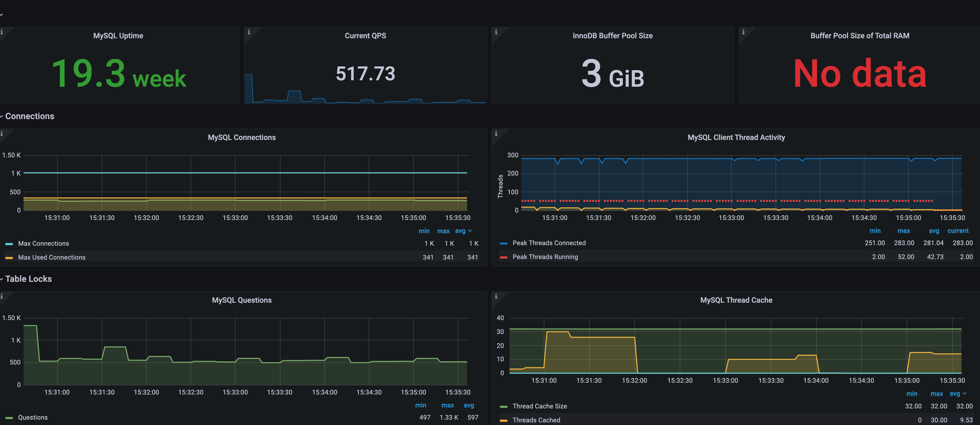Open MySQL Questions panel title menu
Viewport: 980px width, 425px height.
tap(242, 300)
